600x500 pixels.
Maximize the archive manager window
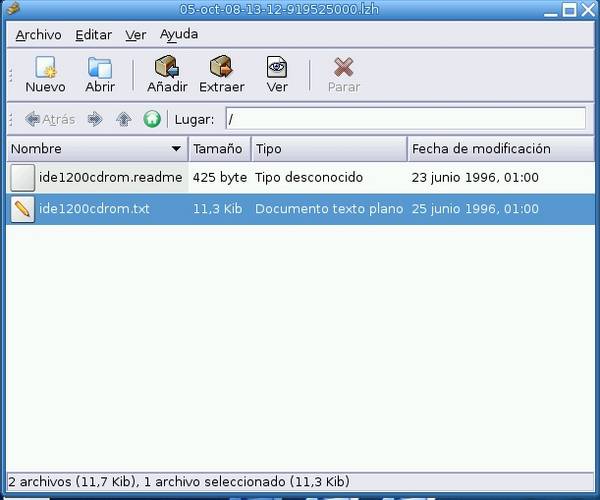tap(569, 10)
